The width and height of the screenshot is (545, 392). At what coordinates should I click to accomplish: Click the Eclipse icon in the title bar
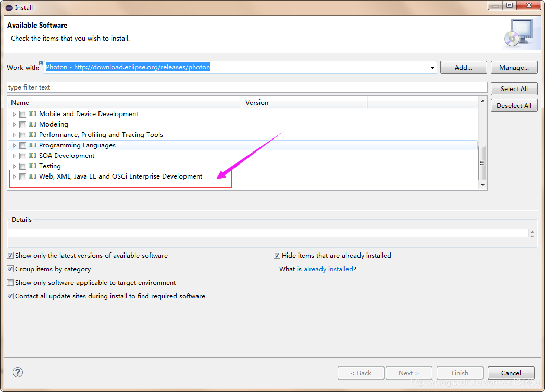(9, 8)
